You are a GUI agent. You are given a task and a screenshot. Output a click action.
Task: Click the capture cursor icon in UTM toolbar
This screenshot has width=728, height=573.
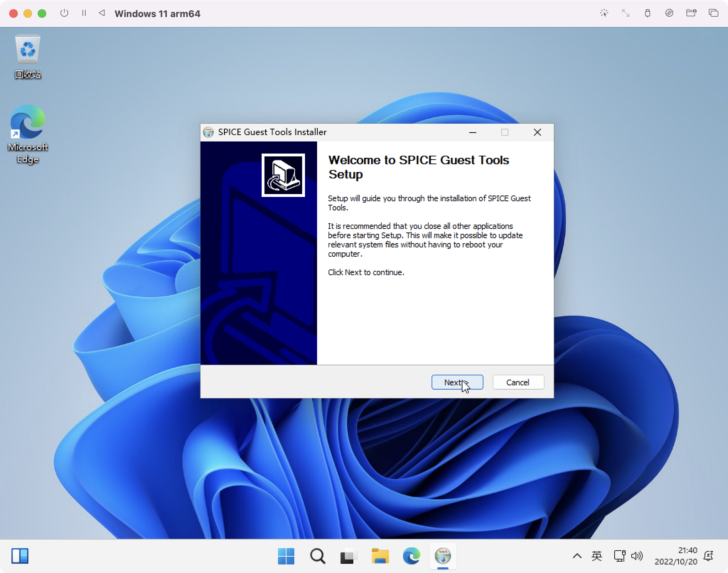pyautogui.click(x=604, y=13)
